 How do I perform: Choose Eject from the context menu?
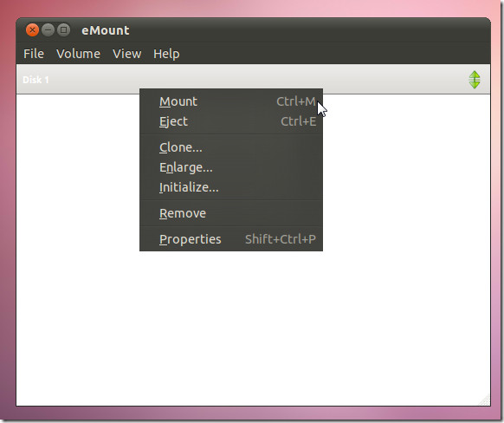[231, 121]
